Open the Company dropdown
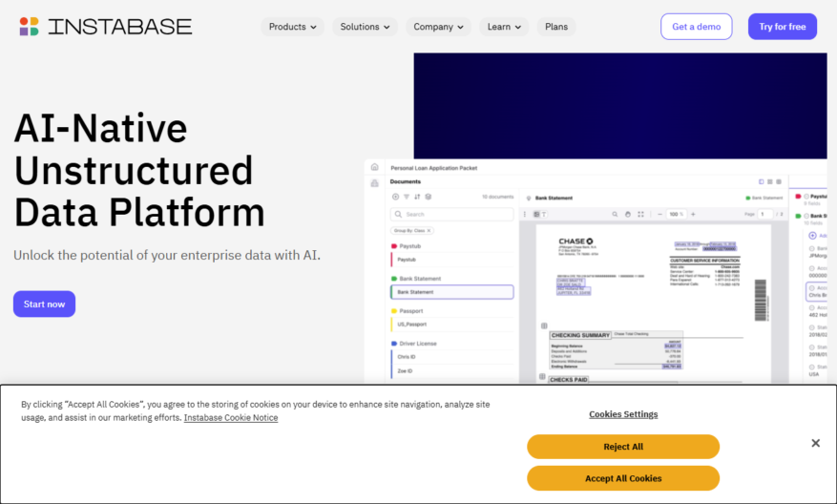 click(x=438, y=27)
